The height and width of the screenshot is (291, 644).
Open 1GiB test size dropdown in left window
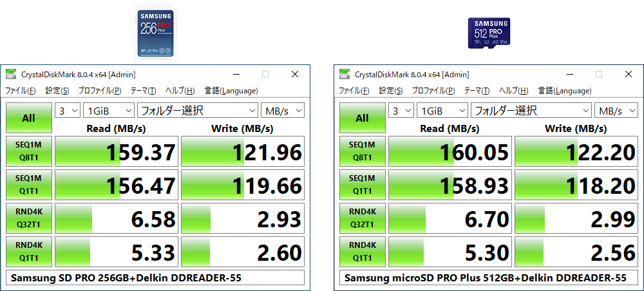109,110
